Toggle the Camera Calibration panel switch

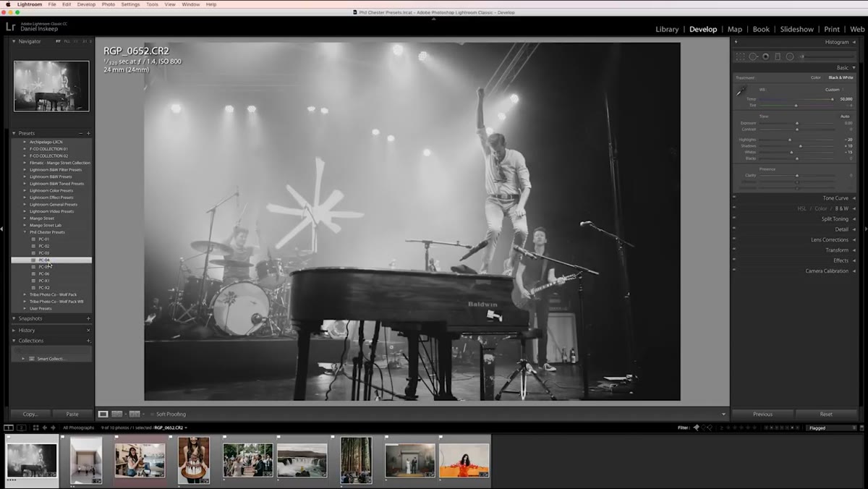(x=734, y=271)
